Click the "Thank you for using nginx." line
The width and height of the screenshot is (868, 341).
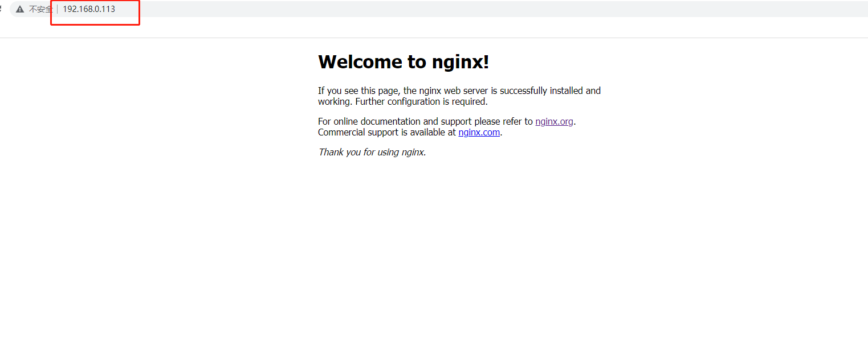coord(372,152)
